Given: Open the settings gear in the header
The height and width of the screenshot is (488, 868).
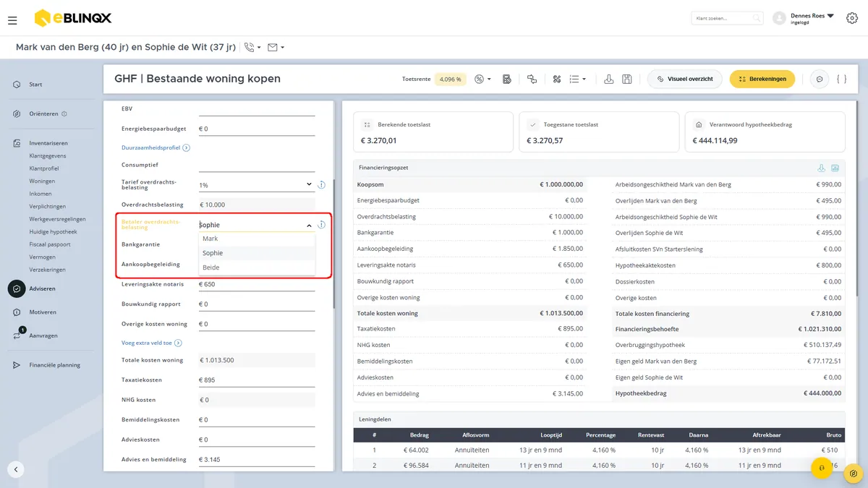Looking at the screenshot, I should point(852,18).
